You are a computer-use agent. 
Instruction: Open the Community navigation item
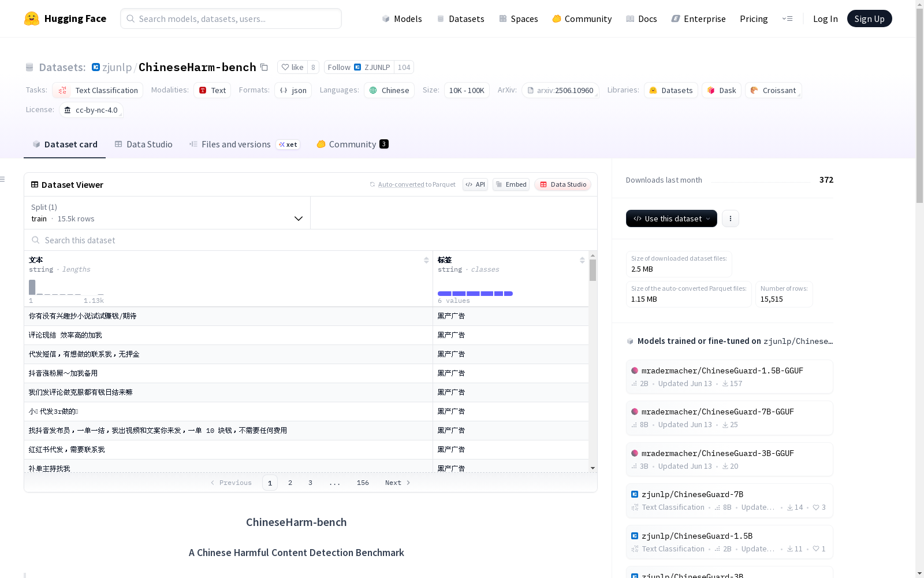click(582, 18)
